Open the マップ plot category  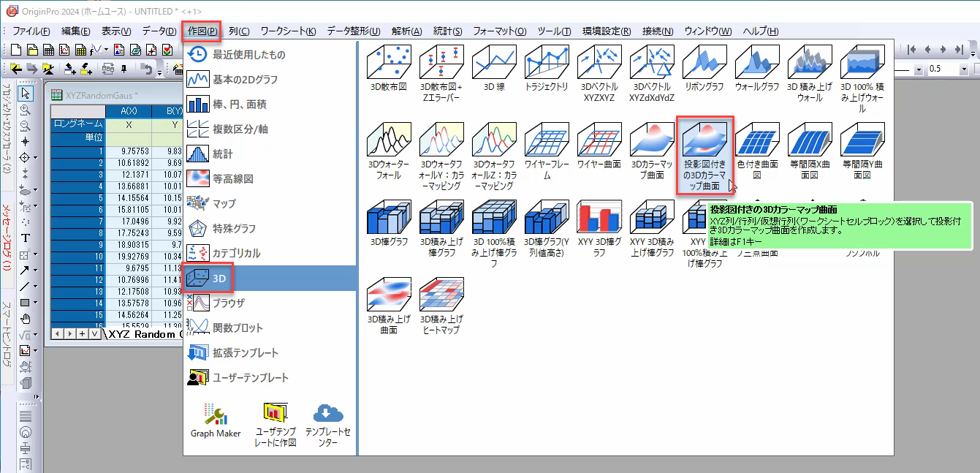(270, 203)
